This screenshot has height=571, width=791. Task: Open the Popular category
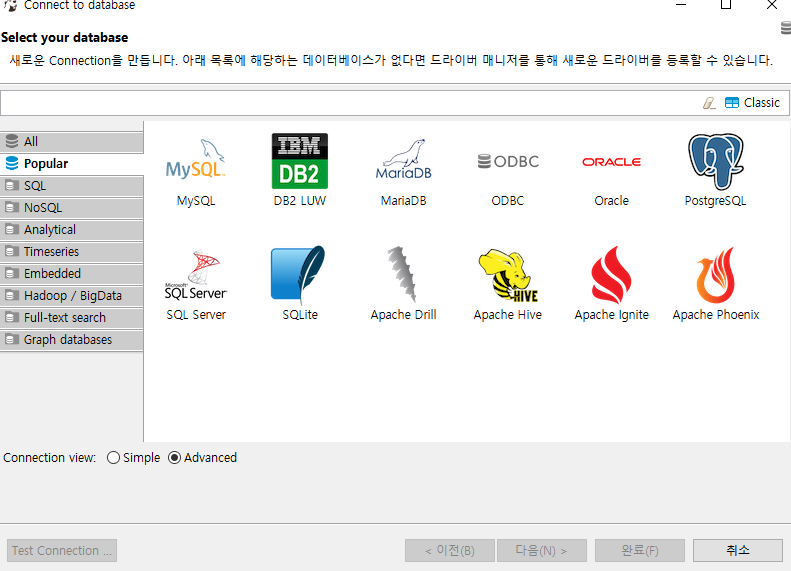coord(72,164)
